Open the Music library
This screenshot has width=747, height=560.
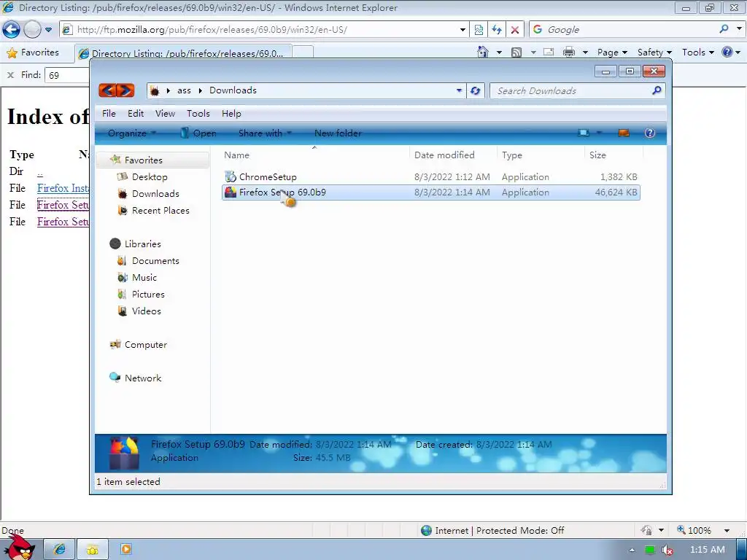click(144, 278)
